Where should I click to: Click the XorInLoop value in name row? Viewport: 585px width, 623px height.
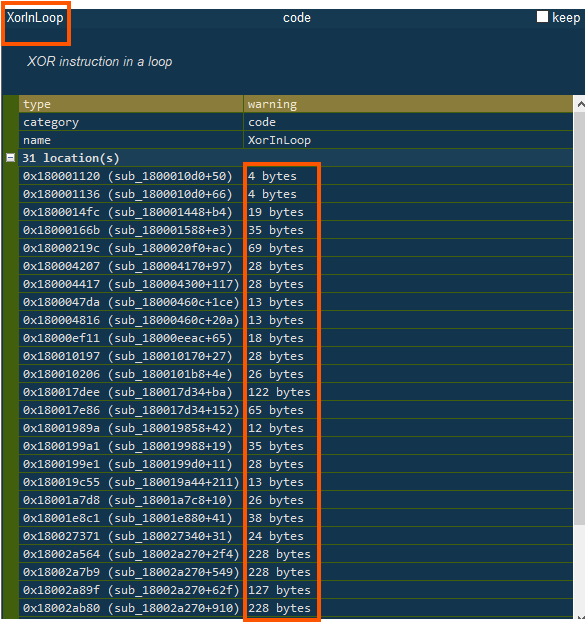pyautogui.click(x=408, y=140)
